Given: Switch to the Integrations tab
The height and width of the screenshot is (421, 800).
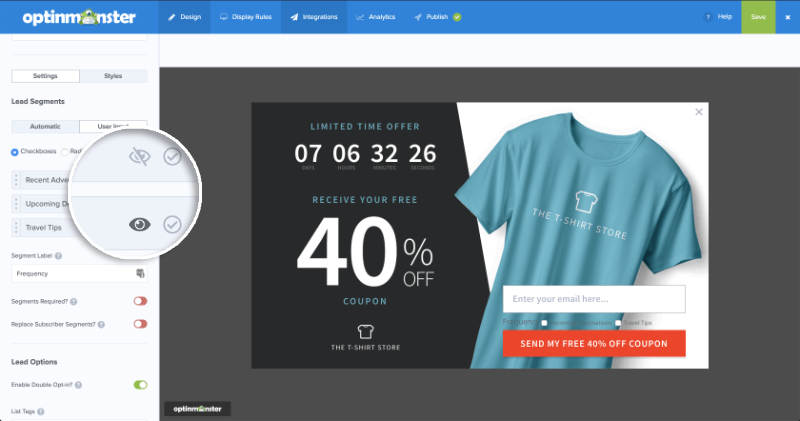Looking at the screenshot, I should (x=314, y=17).
